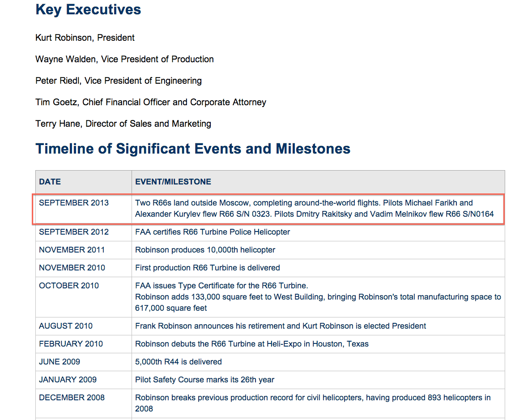This screenshot has width=532, height=420.
Task: Click Timeline of Significant Events and Milestones heading
Action: click(x=193, y=149)
